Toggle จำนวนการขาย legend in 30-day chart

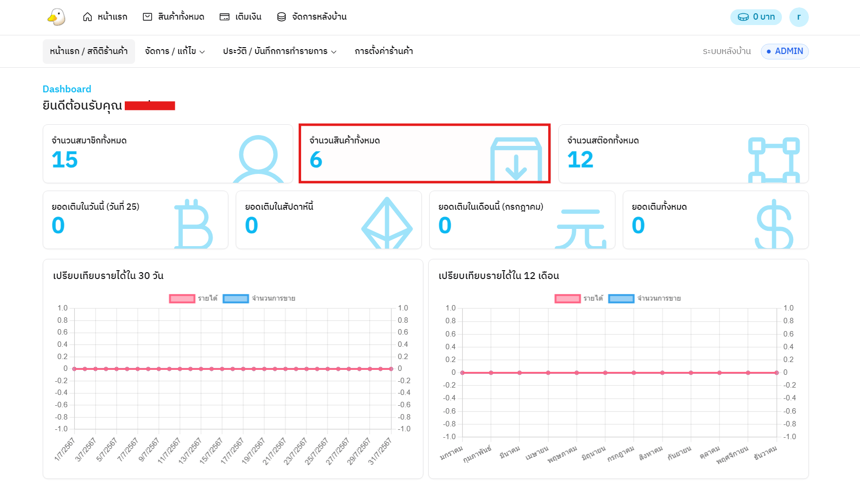point(259,298)
